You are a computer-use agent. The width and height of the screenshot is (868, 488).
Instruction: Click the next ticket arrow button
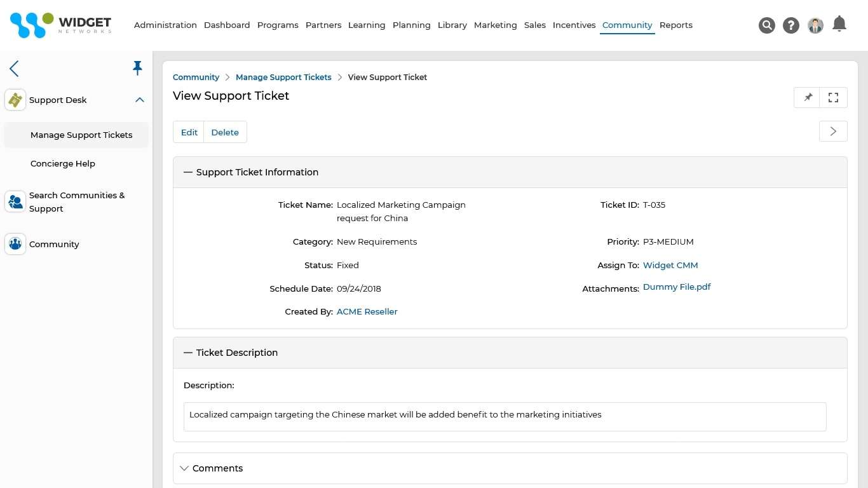click(x=833, y=131)
